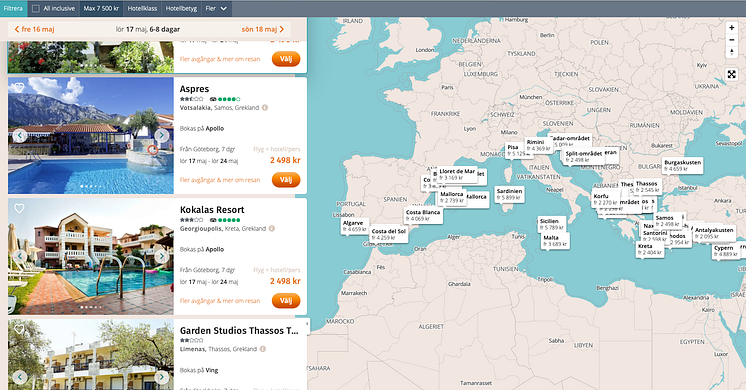Screen dimensions: 746x390
Task: Select the Lloret de Mar map marker
Action: click(x=457, y=174)
